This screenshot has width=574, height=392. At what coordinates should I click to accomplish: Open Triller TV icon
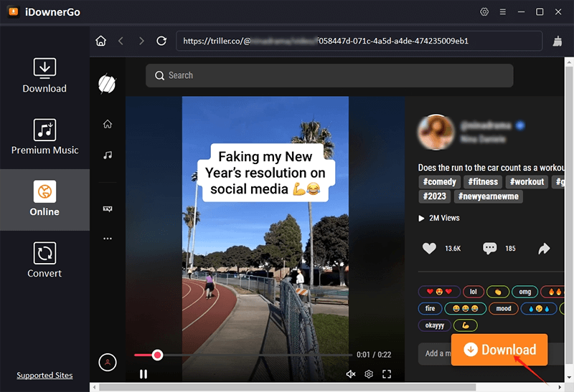click(108, 209)
